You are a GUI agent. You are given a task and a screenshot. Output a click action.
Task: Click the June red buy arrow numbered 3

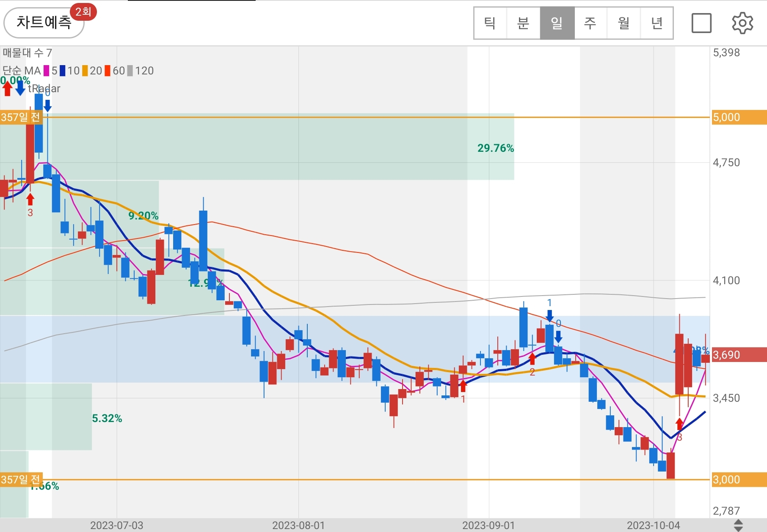pyautogui.click(x=30, y=199)
